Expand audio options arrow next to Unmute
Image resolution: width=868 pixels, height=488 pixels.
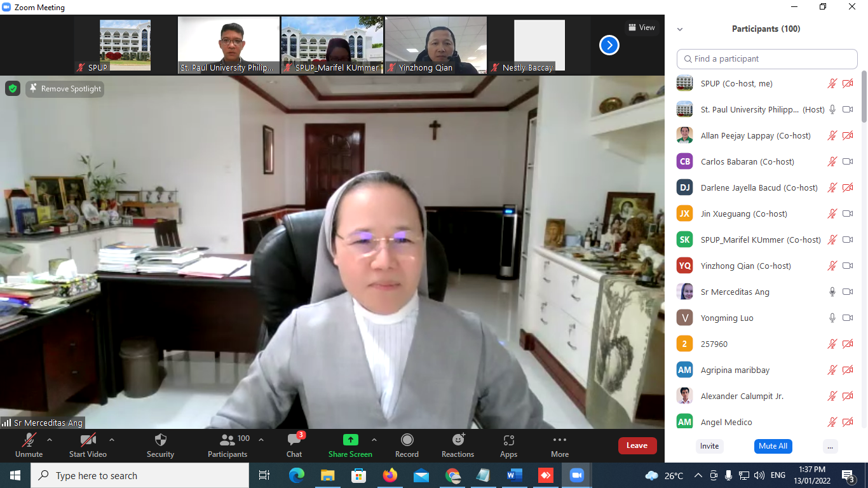pyautogui.click(x=50, y=440)
